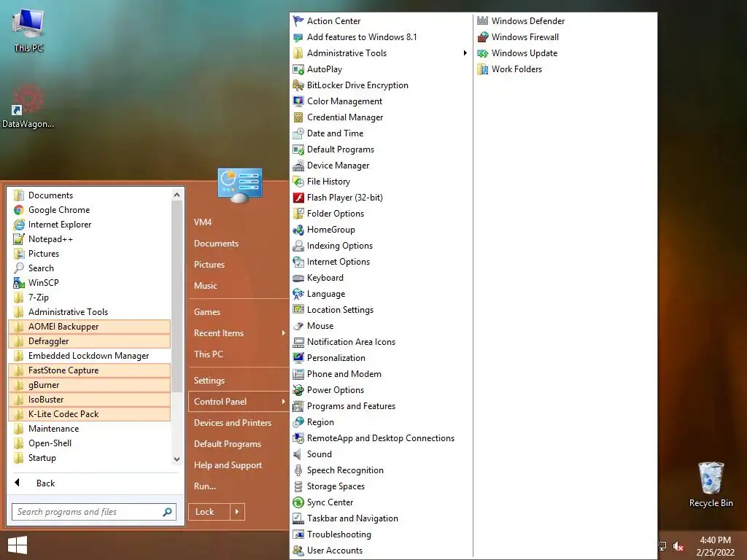Expand the AOMEI Backupper folder
The image size is (747, 560).
tap(90, 327)
